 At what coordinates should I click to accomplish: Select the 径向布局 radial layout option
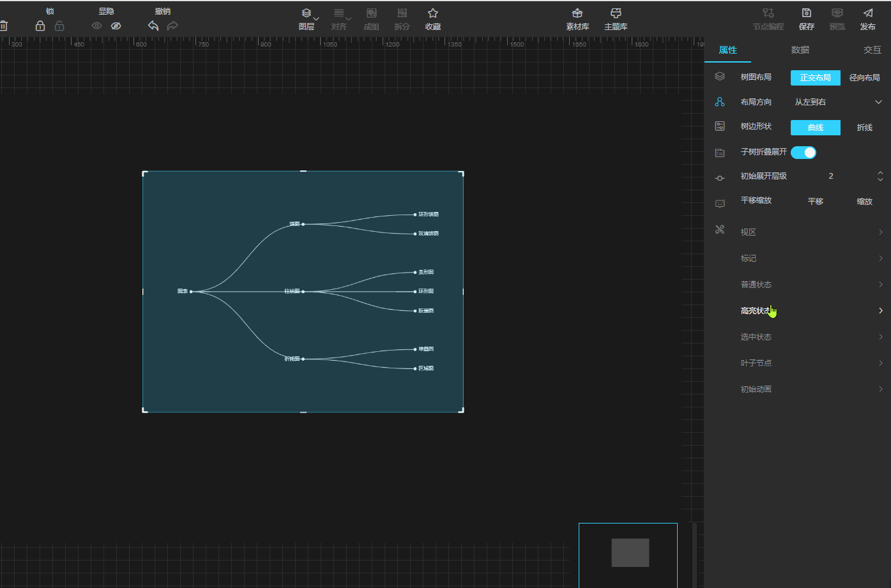pyautogui.click(x=865, y=78)
